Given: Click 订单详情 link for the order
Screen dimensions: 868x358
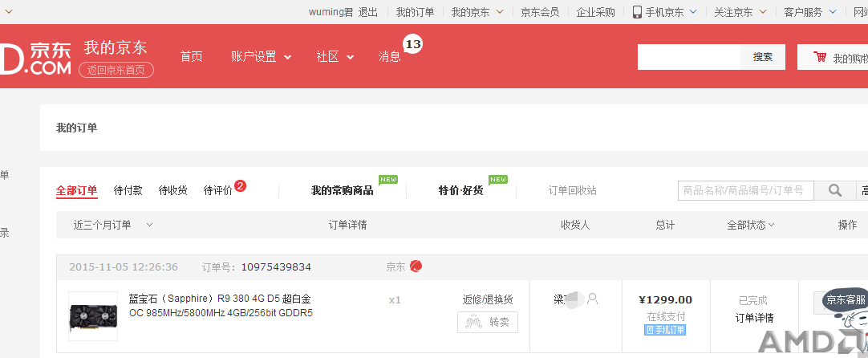Looking at the screenshot, I should point(754,318).
